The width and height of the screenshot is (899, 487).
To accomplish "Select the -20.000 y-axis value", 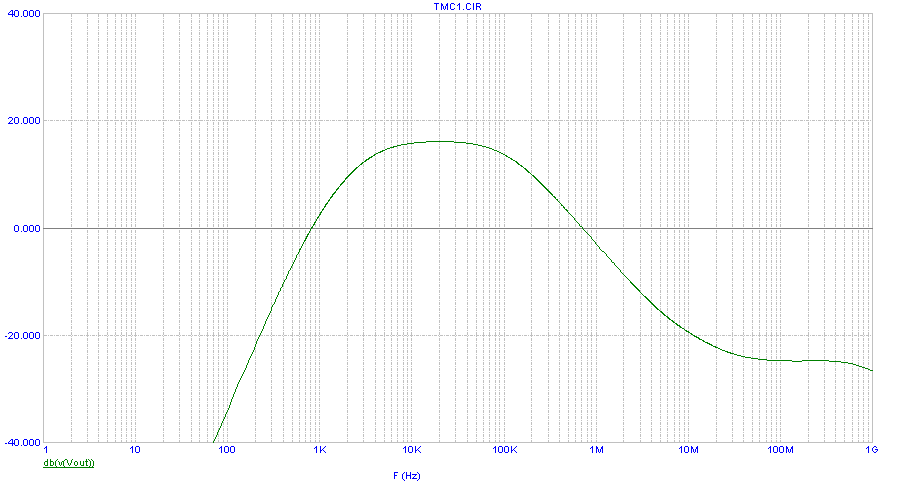I will click(22, 336).
